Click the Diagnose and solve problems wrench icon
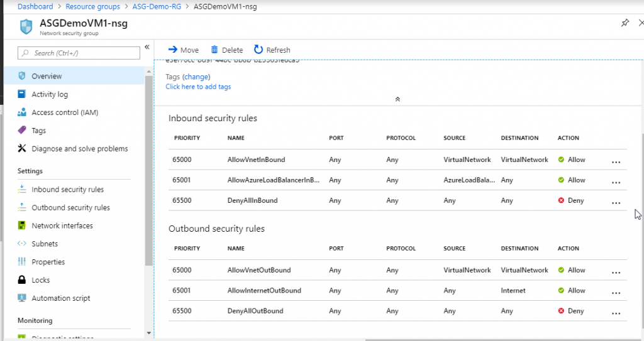The image size is (644, 341). click(22, 149)
